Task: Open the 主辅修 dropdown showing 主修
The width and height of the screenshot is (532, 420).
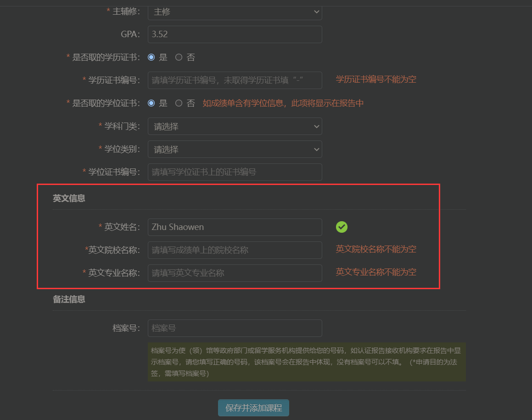Action: point(235,12)
